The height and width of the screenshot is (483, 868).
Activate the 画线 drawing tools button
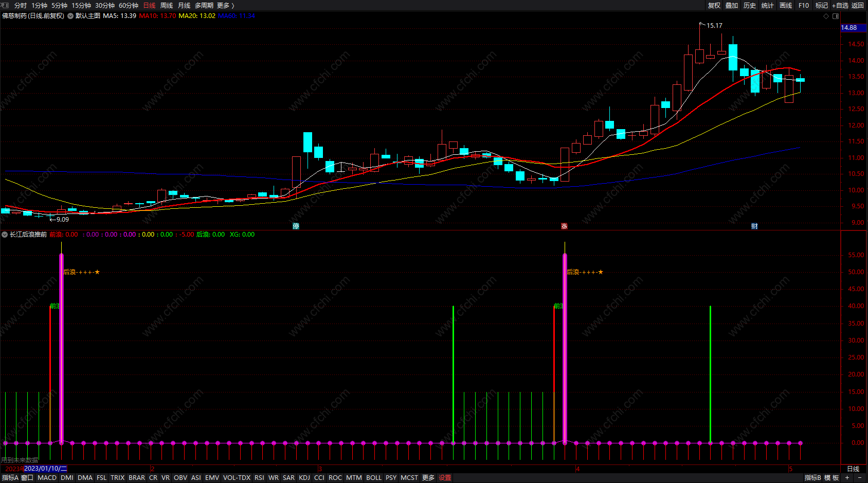pyautogui.click(x=786, y=5)
